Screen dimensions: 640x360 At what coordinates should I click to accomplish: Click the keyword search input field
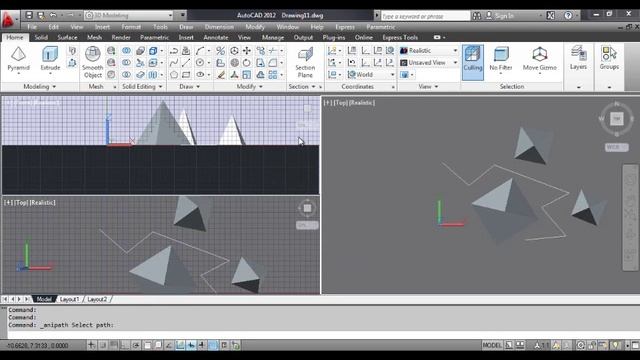(425, 16)
